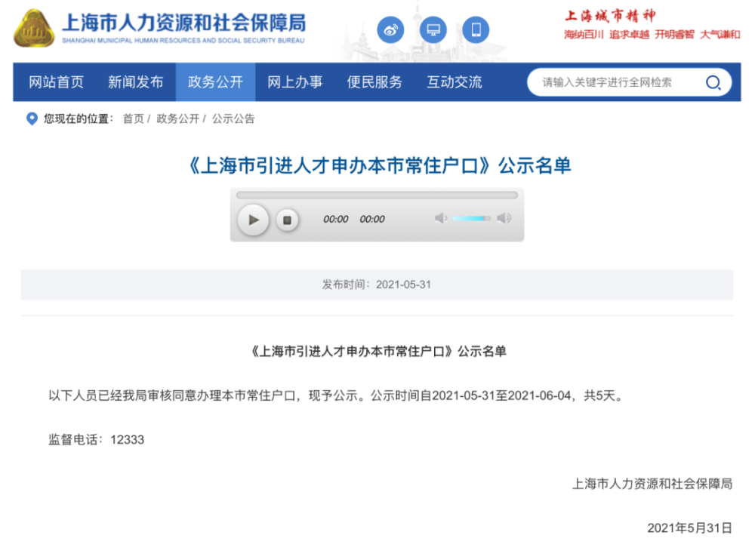755x560 pixels.
Task: Stop the audio with the stop button
Action: [x=287, y=220]
